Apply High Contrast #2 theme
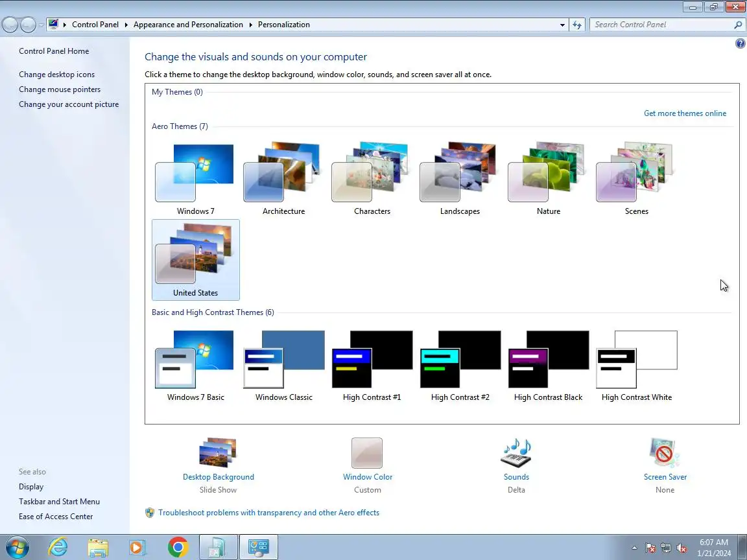This screenshot has width=747, height=560. [x=460, y=366]
